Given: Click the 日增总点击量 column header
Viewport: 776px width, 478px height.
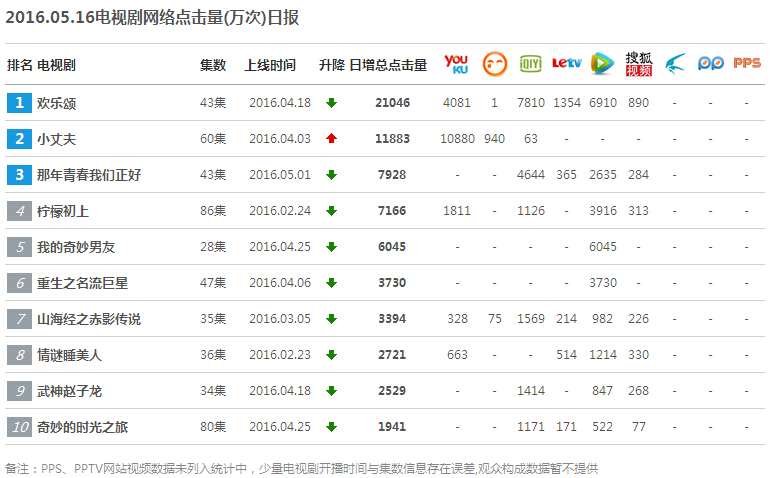Looking at the screenshot, I should click(388, 65).
